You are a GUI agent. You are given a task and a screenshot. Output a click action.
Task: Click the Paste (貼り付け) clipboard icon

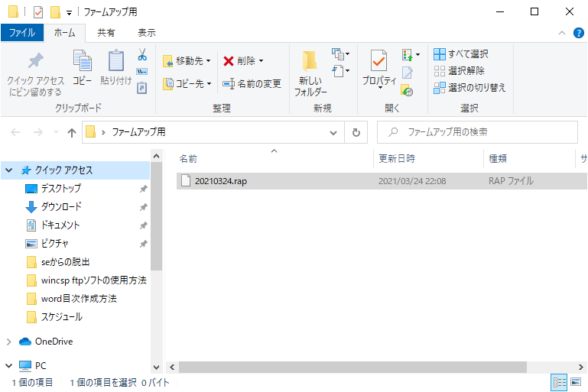[116, 67]
